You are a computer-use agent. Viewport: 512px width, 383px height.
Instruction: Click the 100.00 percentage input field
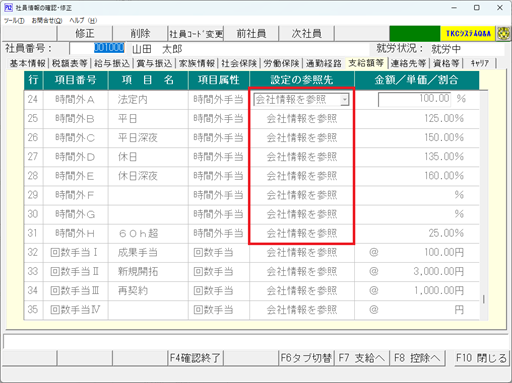pos(414,99)
